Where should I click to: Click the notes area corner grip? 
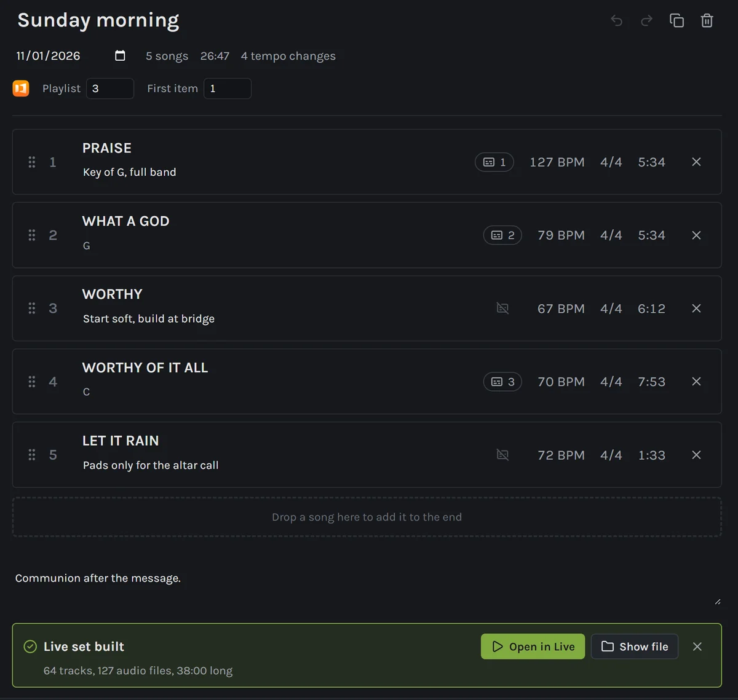click(x=718, y=602)
